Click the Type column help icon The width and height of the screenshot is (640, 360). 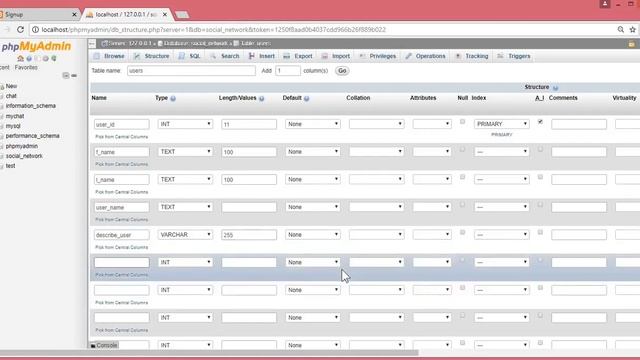coord(173,98)
